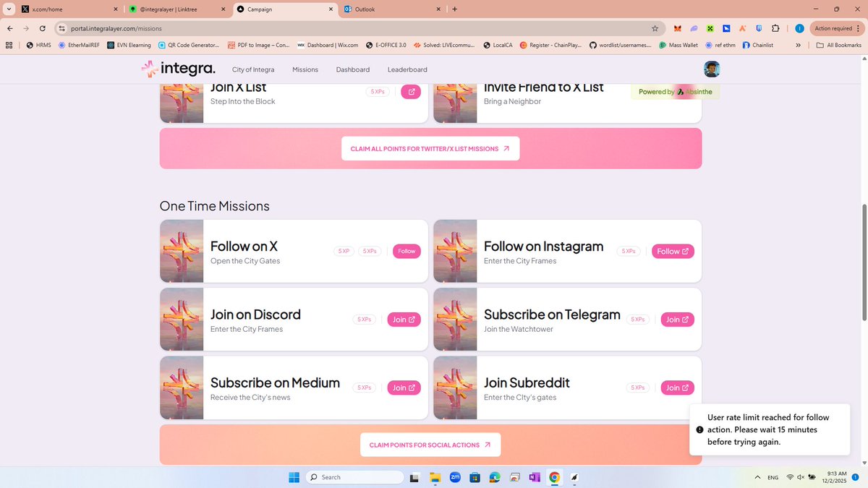The image size is (868, 488).
Task: Open Task View from taskbar
Action: pyautogui.click(x=414, y=477)
